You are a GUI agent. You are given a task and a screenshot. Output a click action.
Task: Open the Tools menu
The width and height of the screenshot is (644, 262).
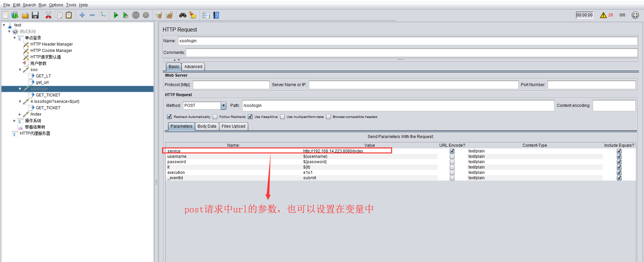(71, 5)
